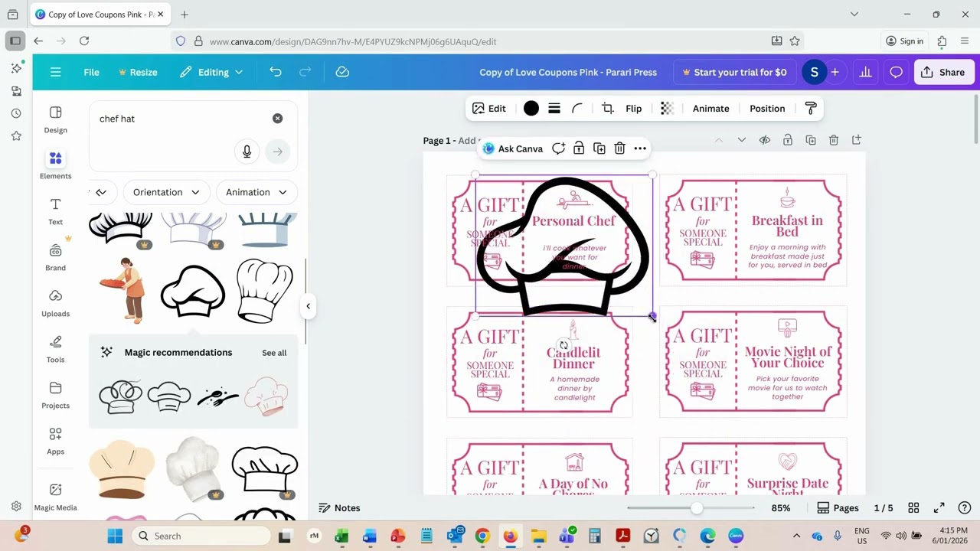Toggle the Notes panel
Screen dimensions: 980x551
pyautogui.click(x=339, y=508)
